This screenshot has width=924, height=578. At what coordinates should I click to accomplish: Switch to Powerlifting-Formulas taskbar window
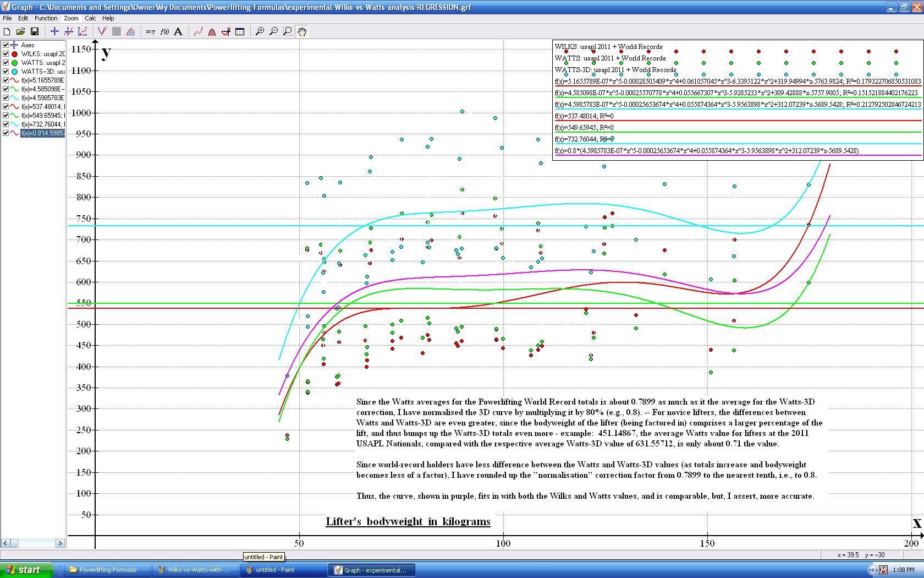tap(108, 570)
